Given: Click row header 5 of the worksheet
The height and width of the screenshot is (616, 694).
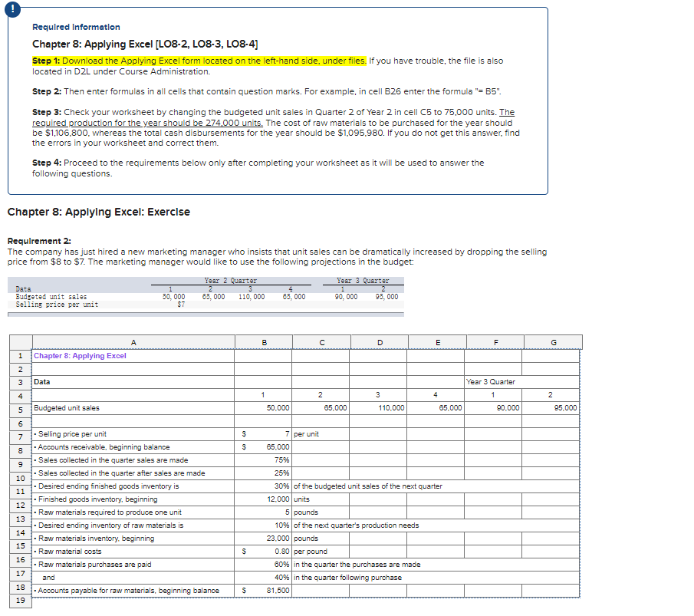Looking at the screenshot, I should (19, 407).
